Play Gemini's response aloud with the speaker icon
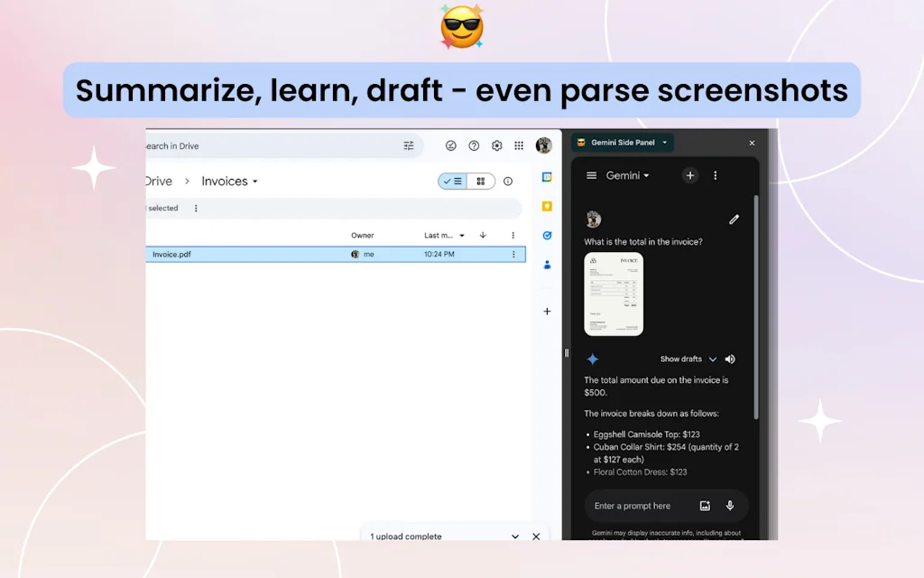The height and width of the screenshot is (578, 924). (x=730, y=359)
